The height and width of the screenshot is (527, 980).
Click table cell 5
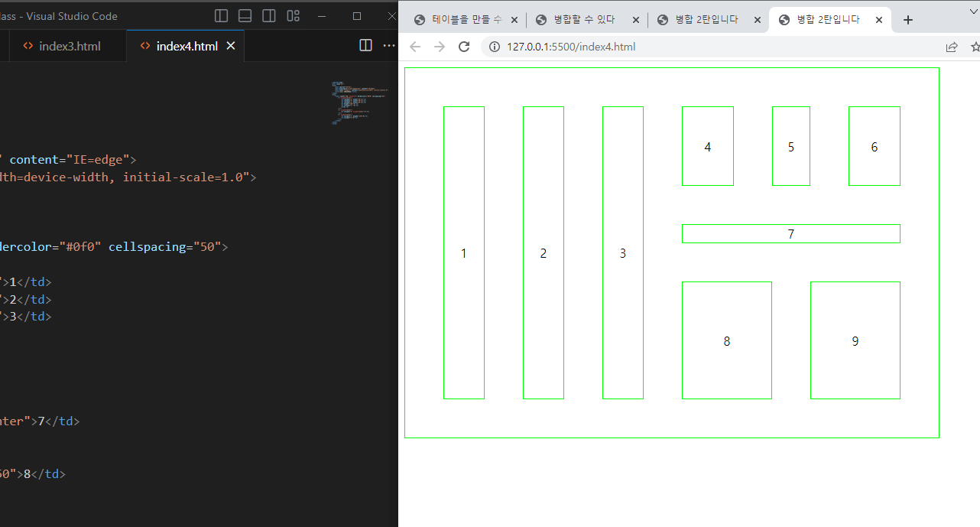pyautogui.click(x=791, y=146)
